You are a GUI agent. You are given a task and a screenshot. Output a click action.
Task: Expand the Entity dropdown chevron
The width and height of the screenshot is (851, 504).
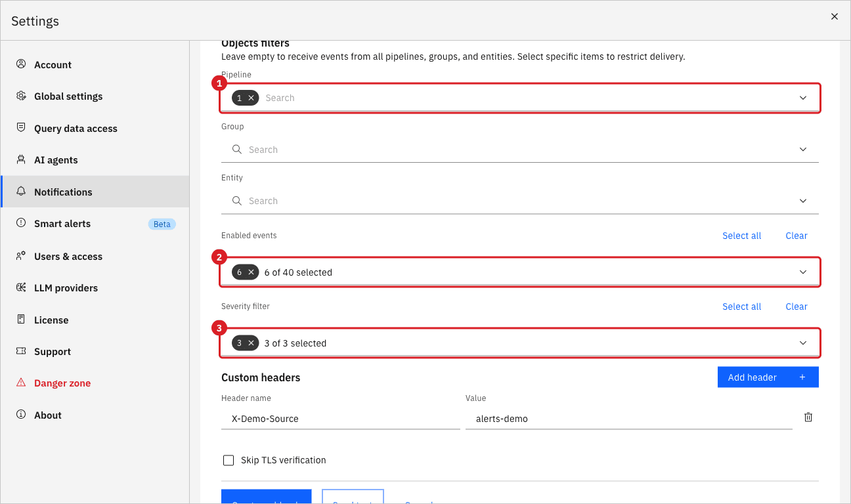[803, 201]
